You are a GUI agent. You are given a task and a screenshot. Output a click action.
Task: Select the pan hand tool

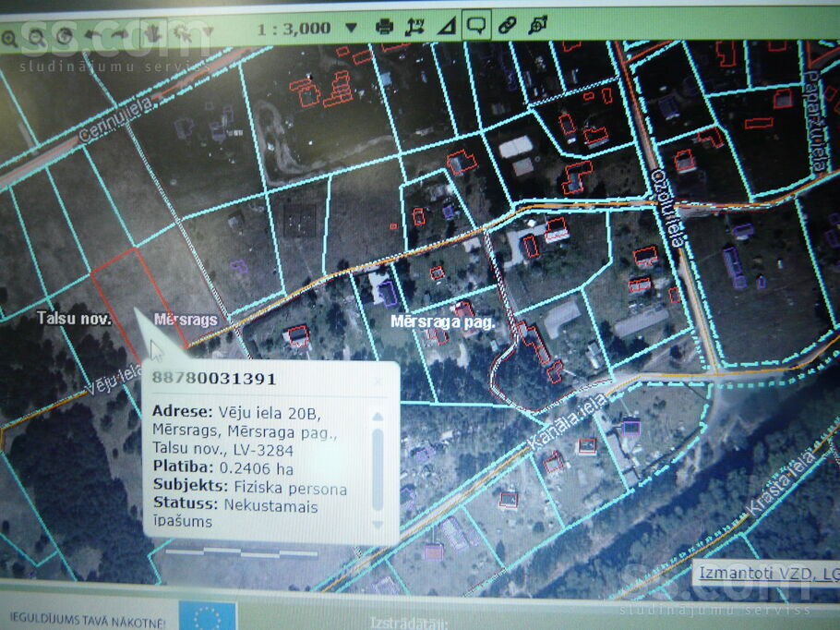pyautogui.click(x=151, y=36)
